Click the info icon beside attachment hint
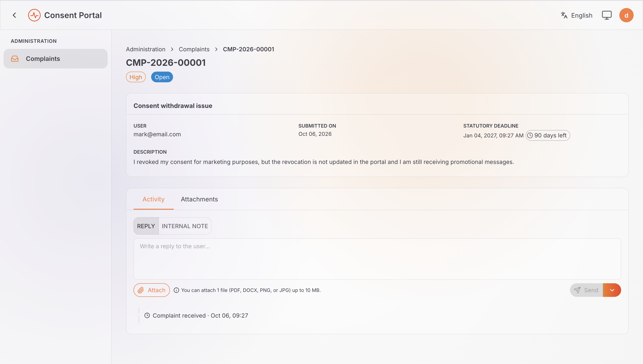643x364 pixels. [x=176, y=290]
